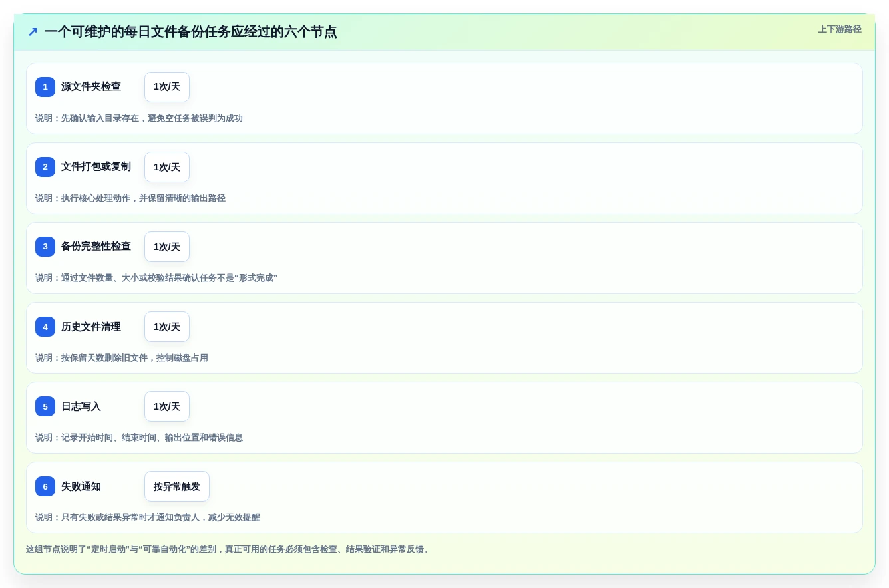The width and height of the screenshot is (889, 588).
Task: Select step number badge 5
Action: click(x=45, y=406)
